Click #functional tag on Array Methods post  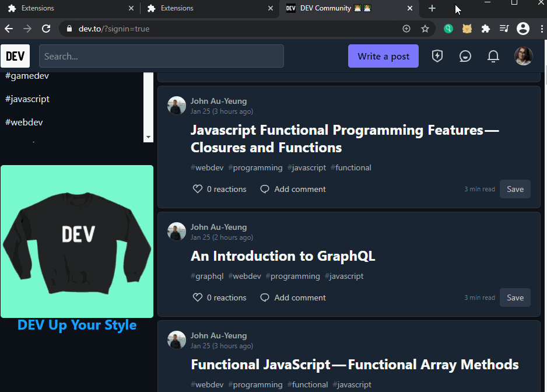pos(308,384)
